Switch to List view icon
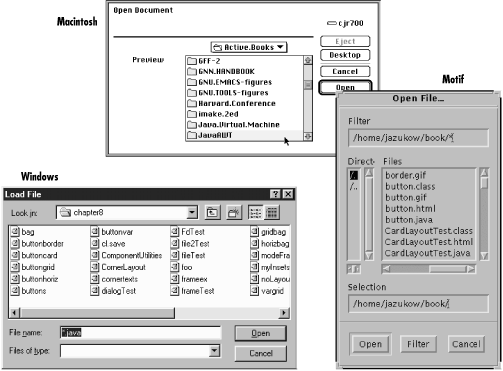The image size is (503, 371). [256, 213]
